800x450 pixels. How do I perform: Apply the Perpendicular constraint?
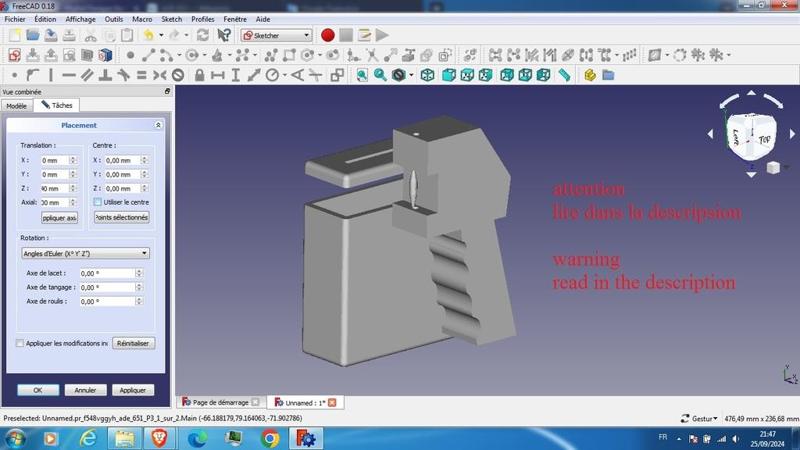point(106,76)
